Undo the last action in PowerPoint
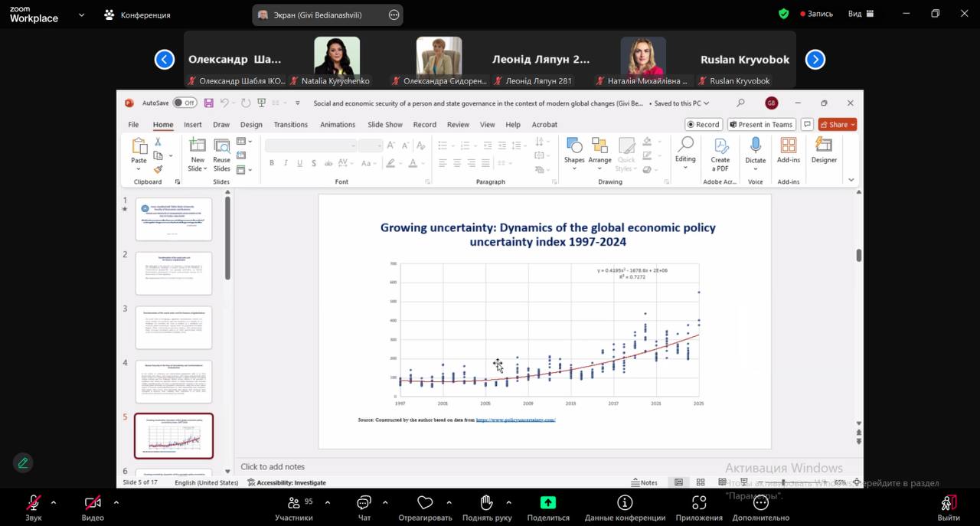The image size is (980, 526). click(x=224, y=103)
